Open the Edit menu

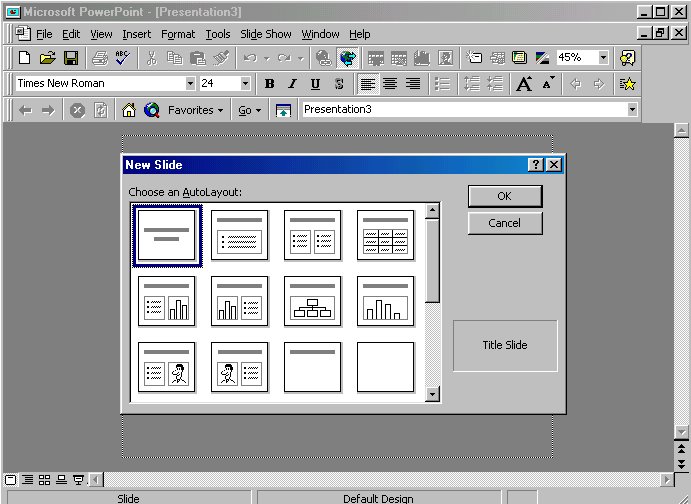[x=71, y=34]
